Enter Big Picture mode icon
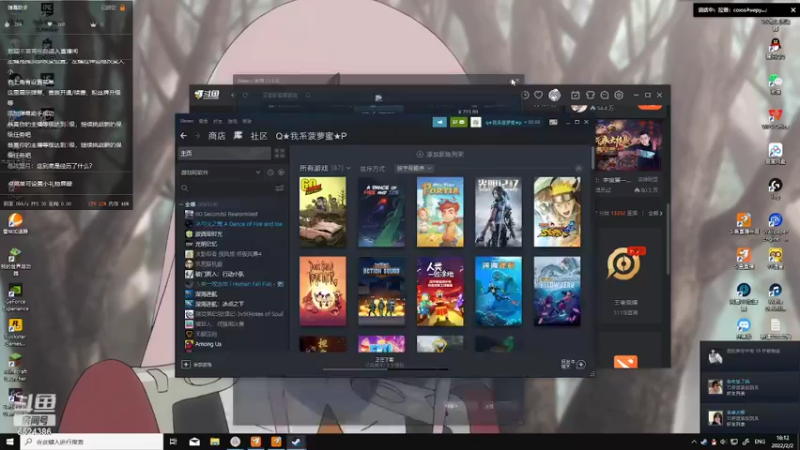The image size is (800, 450). click(x=553, y=122)
